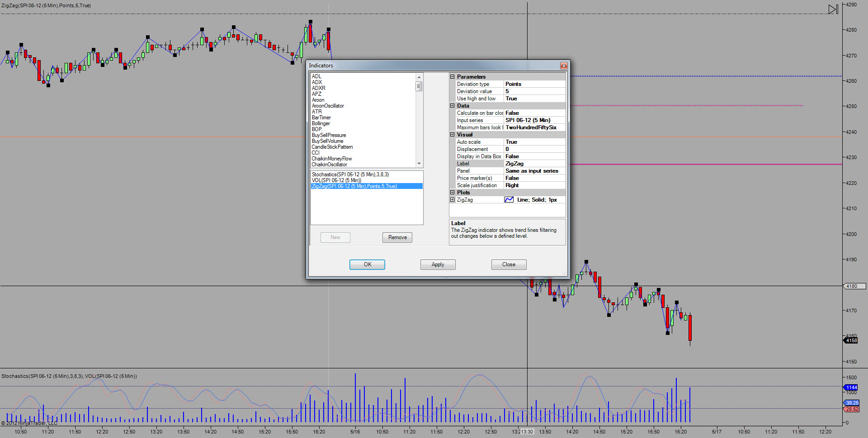Screen dimensions: 868x438
Task: Click indicator list scrollbar up arrow
Action: (419, 77)
